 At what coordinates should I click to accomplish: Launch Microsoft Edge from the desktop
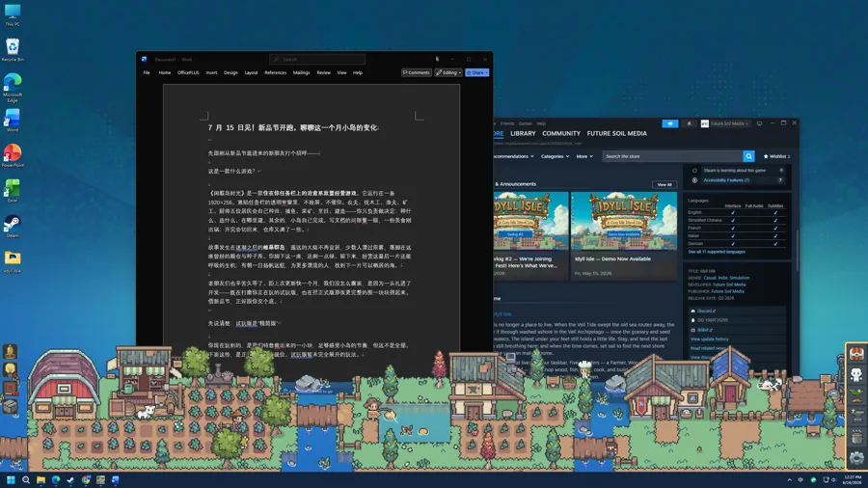click(x=13, y=88)
